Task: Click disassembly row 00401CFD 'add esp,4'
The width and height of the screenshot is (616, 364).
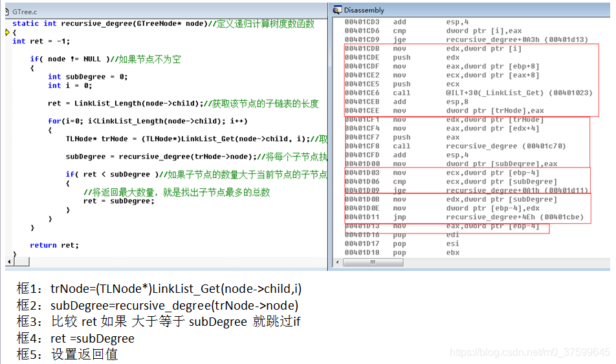Action: coord(406,155)
